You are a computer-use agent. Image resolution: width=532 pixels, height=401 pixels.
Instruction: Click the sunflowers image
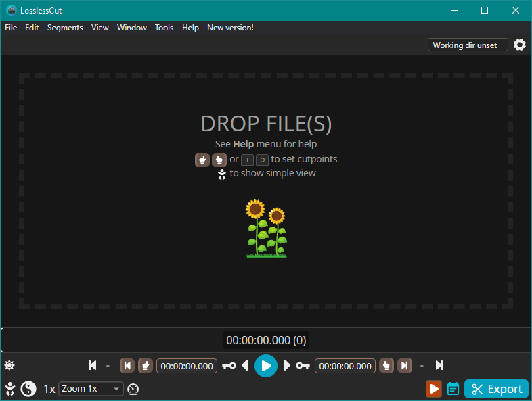267,229
